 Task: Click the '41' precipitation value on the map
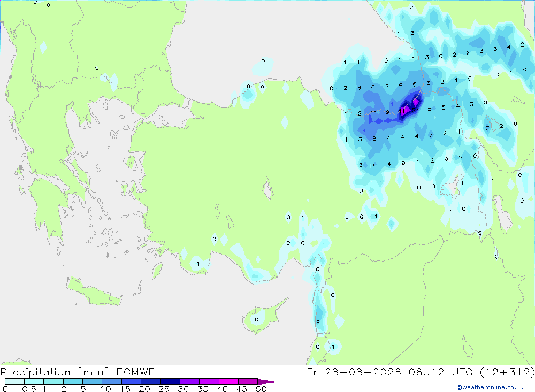401,111
